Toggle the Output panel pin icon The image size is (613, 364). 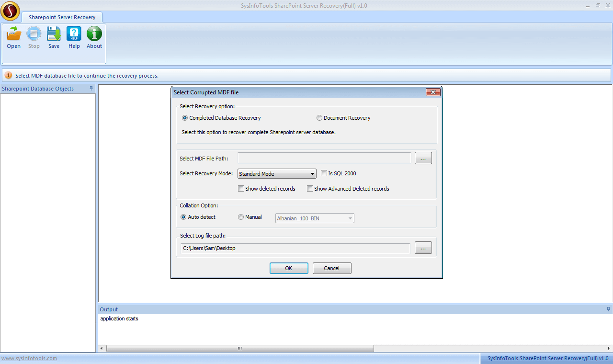(x=608, y=309)
